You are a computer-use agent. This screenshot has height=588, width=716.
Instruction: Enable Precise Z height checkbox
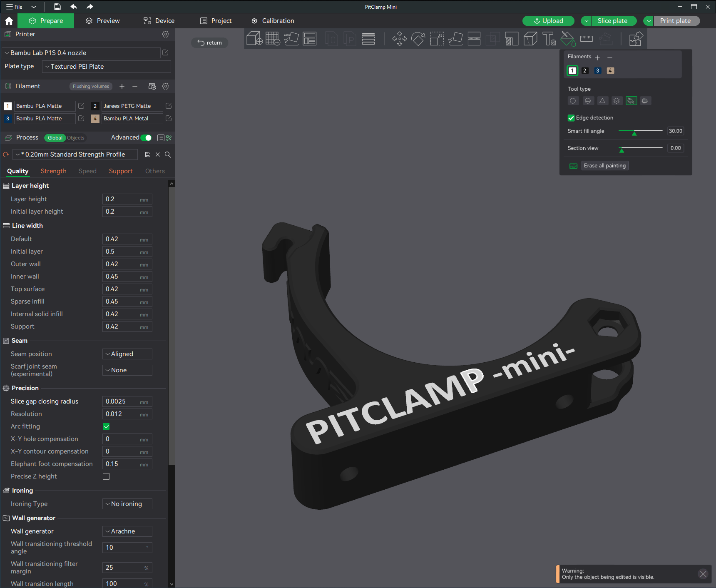106,476
